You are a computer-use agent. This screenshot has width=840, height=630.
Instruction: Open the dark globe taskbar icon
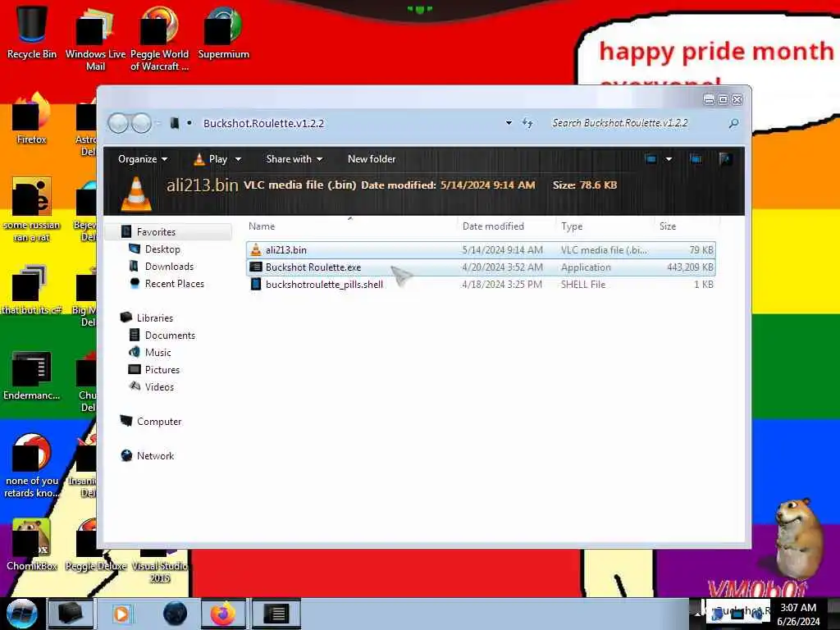click(x=175, y=614)
